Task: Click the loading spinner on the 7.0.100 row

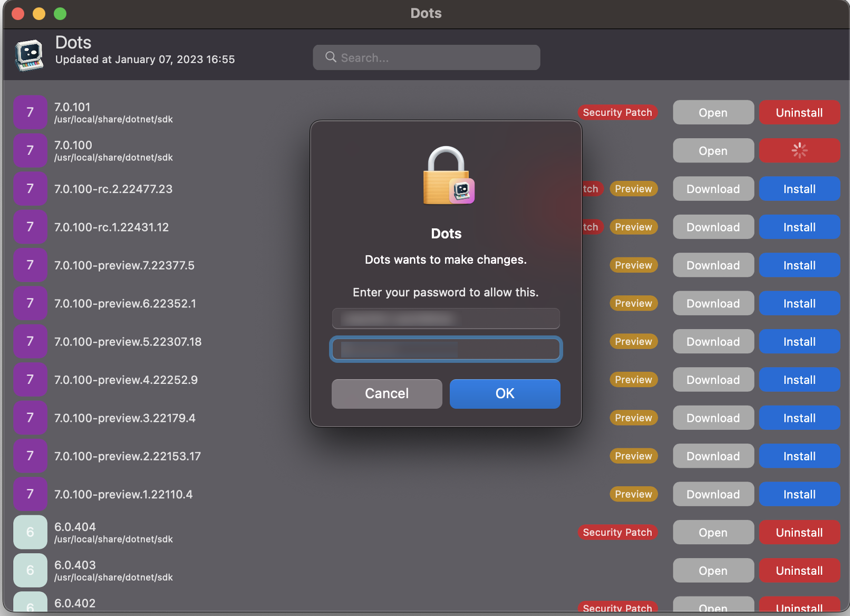Action: click(799, 151)
